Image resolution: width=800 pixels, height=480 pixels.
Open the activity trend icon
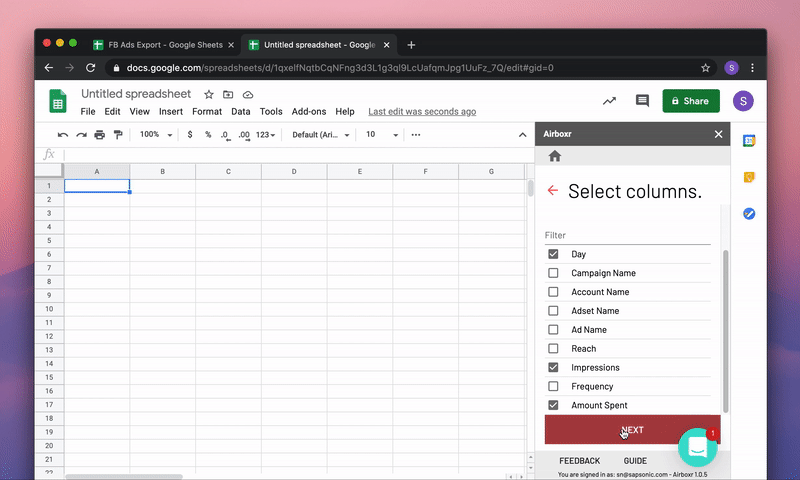[609, 101]
